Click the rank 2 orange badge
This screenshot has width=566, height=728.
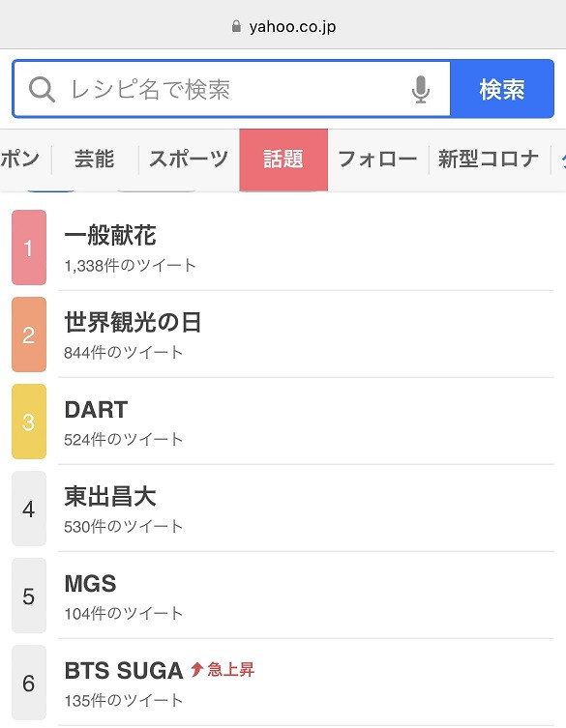tap(29, 335)
